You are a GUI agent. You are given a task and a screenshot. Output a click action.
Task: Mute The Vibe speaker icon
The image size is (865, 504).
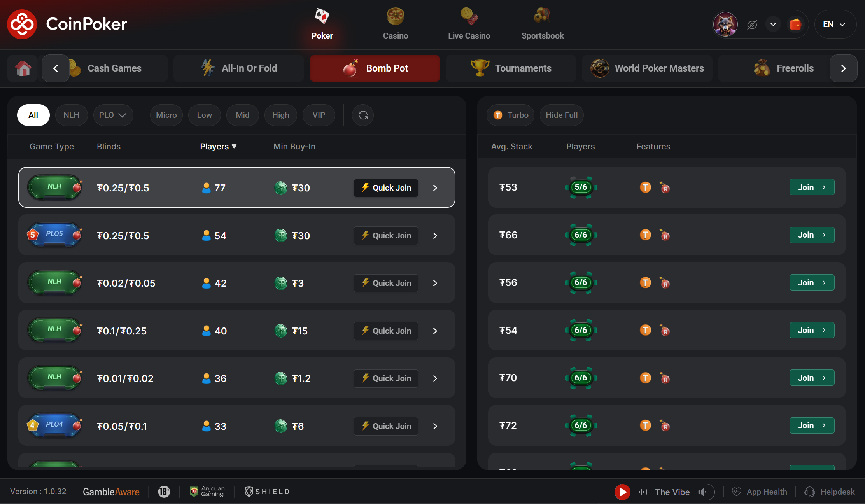tap(702, 492)
